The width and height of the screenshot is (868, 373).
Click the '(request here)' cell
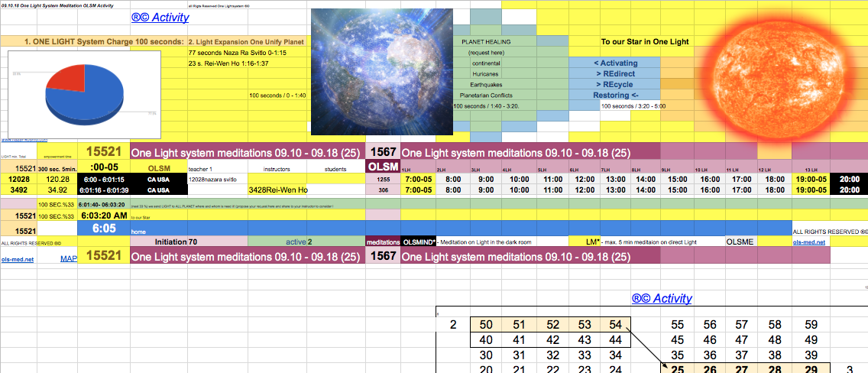tap(485, 53)
